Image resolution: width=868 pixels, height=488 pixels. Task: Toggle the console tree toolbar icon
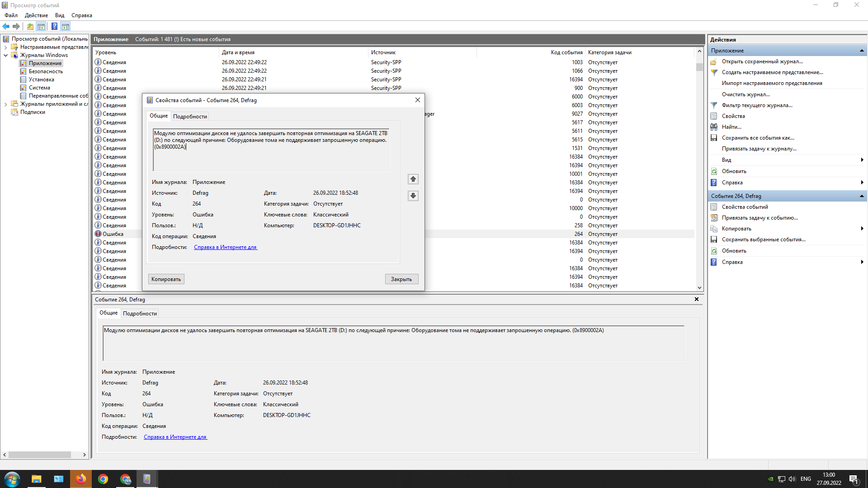tap(41, 26)
